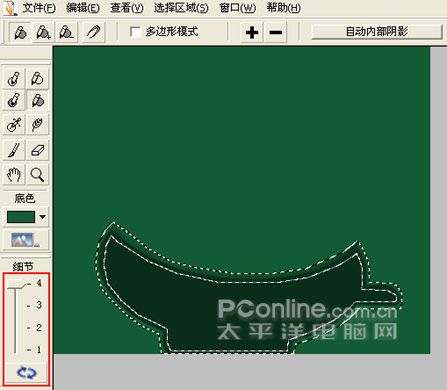
Task: Click the minus button in the top toolbar
Action: pos(275,32)
